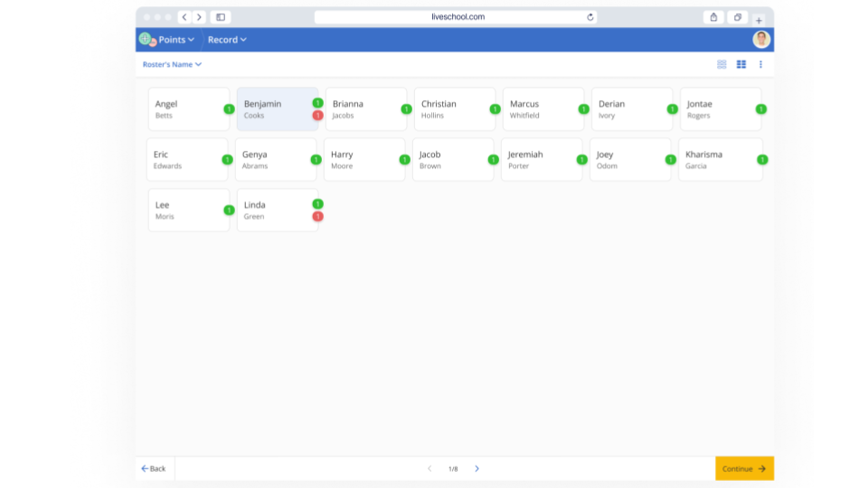Click the liveschool.com address bar

click(455, 17)
